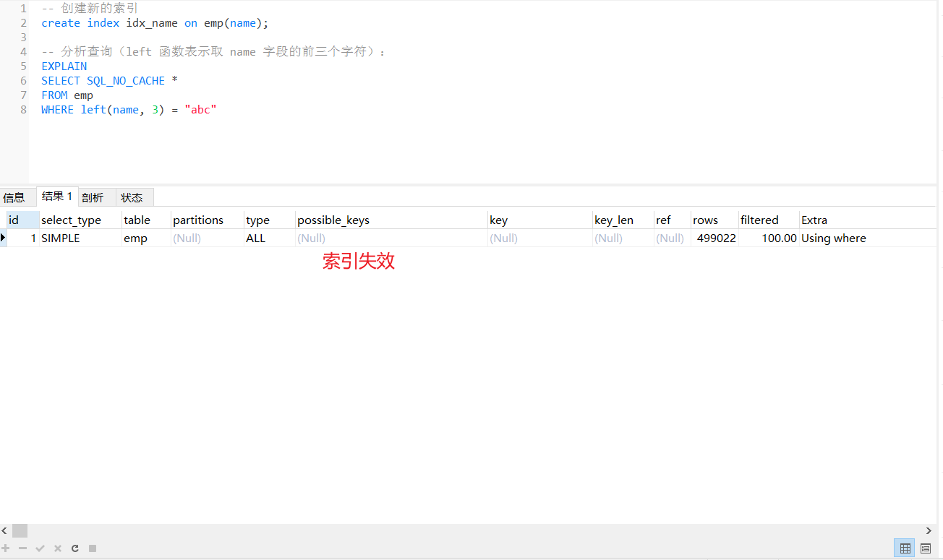The width and height of the screenshot is (943, 560).
Task: Select the 结果 1 tab
Action: [57, 196]
